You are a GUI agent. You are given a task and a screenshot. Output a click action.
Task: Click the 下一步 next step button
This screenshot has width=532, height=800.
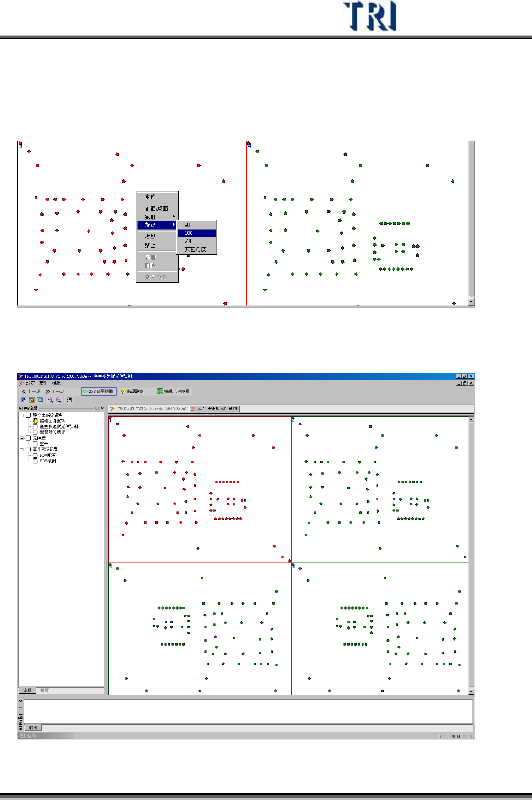pyautogui.click(x=55, y=391)
